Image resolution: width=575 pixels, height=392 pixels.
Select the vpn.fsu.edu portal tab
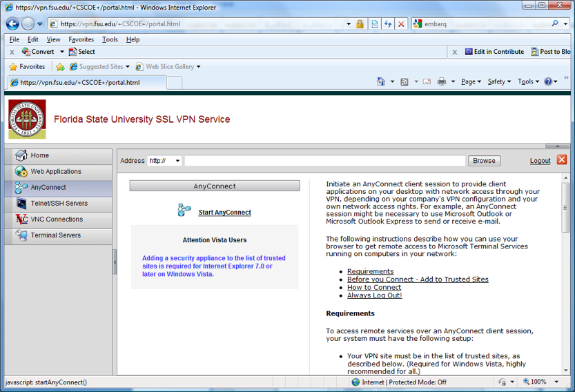coord(87,83)
